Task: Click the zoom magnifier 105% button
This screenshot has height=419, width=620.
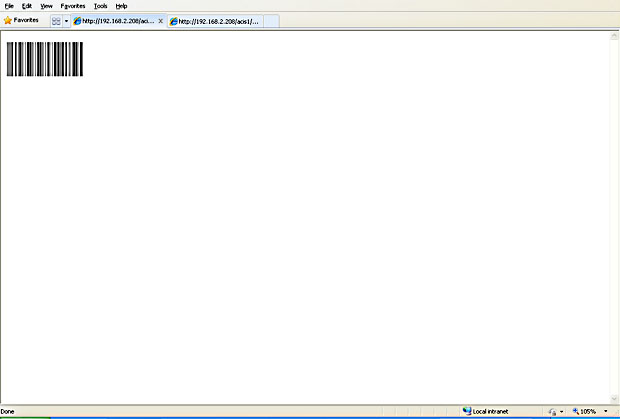Action: coord(584,411)
